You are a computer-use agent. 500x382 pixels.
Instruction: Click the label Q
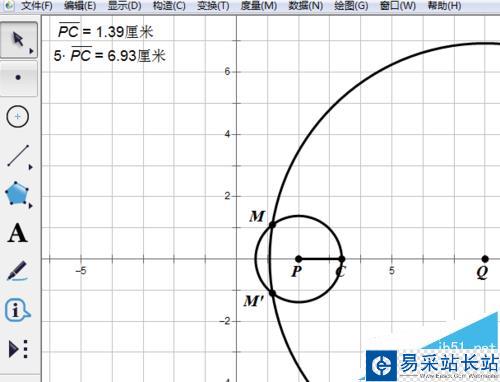pos(482,273)
